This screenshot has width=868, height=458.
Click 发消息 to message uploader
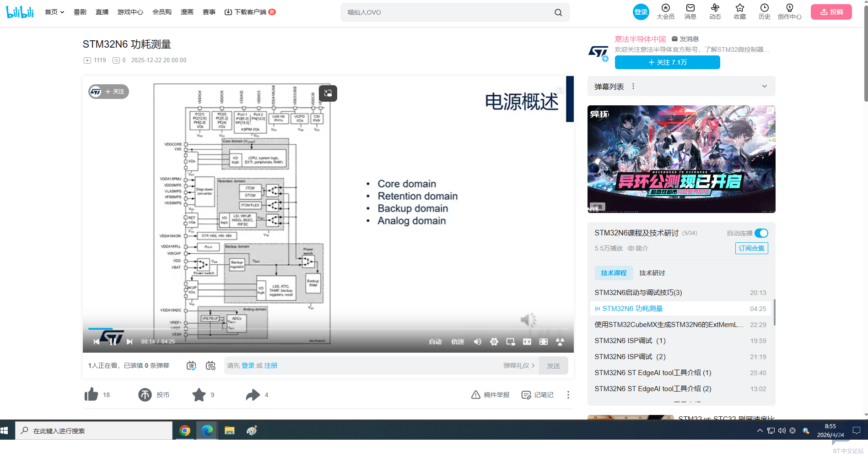pos(685,39)
